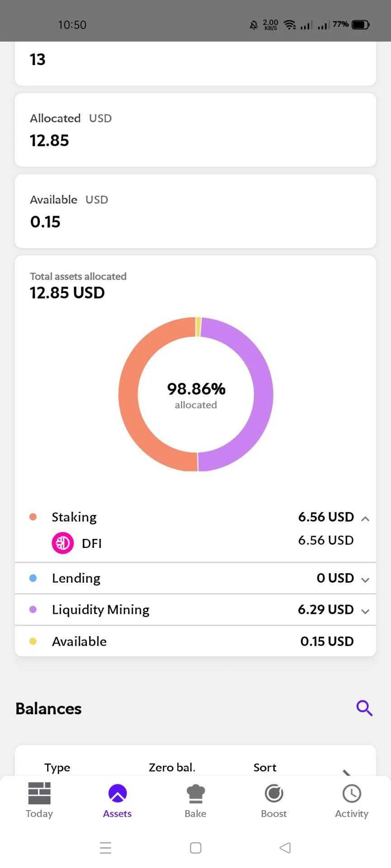Open the Today tab icon

point(39,793)
